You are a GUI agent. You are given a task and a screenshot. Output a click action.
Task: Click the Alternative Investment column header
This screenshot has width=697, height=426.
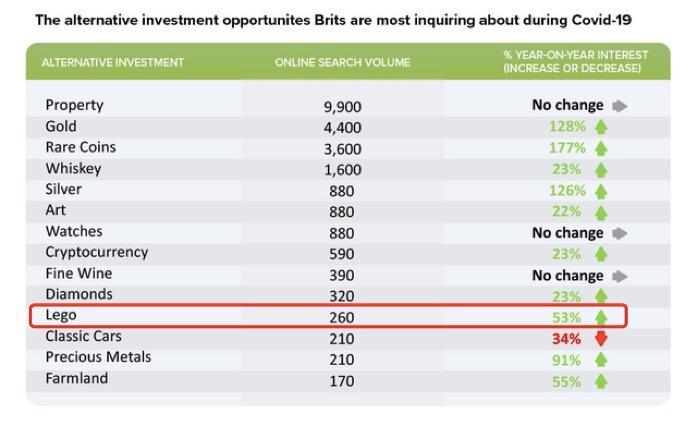pyautogui.click(x=113, y=63)
